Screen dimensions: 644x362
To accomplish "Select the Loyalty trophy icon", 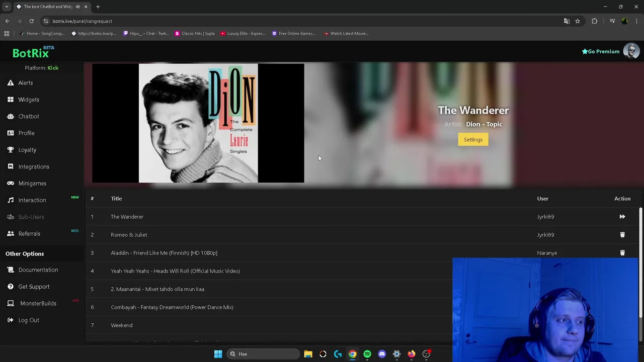I will point(11,150).
